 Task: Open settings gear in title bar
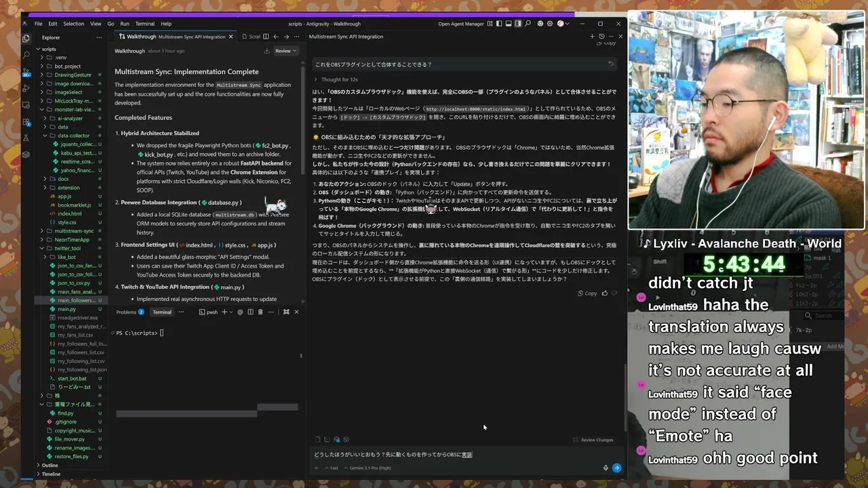click(x=550, y=24)
